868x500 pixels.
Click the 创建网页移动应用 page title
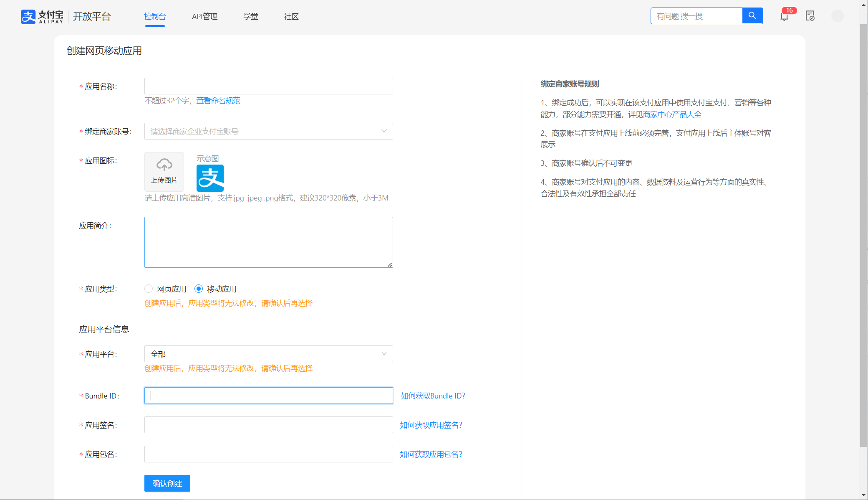[x=104, y=51]
